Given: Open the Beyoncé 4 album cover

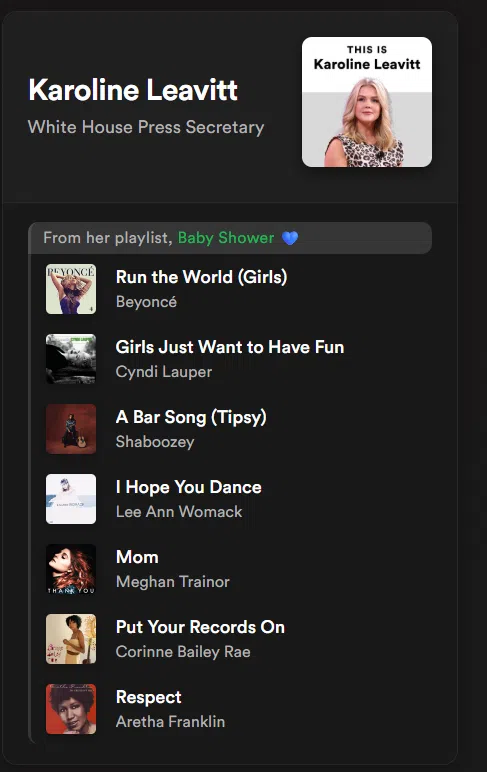Looking at the screenshot, I should pos(71,289).
